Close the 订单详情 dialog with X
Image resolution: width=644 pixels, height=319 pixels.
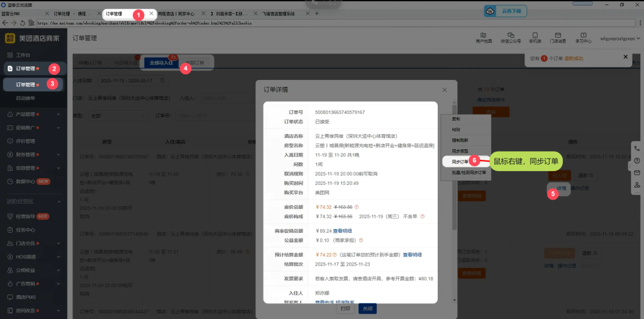(445, 90)
